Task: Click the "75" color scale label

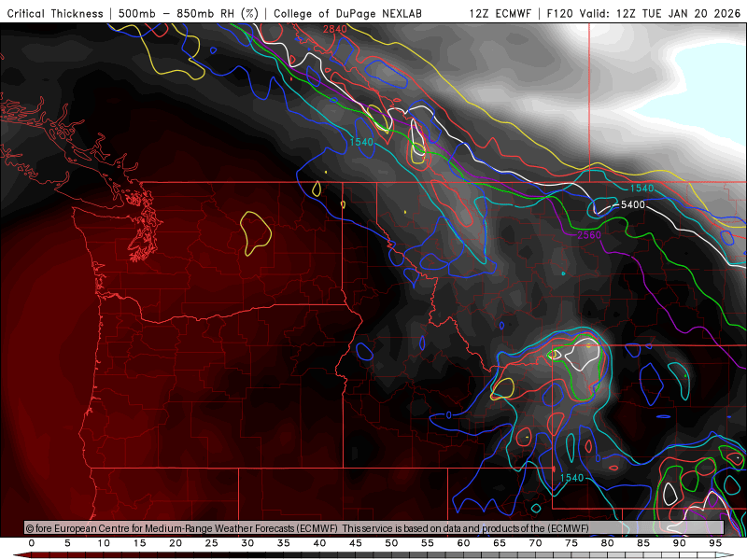Action: 571,543
